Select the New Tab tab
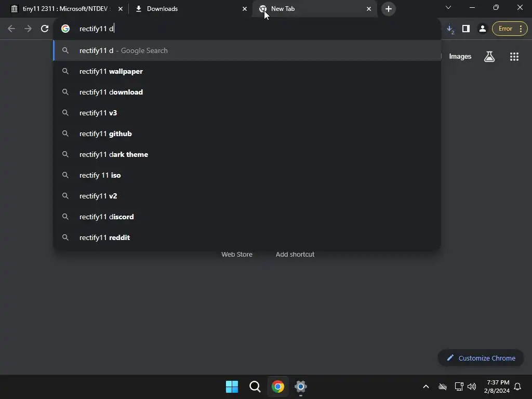Screen dimensions: 532x399 tap(314, 9)
